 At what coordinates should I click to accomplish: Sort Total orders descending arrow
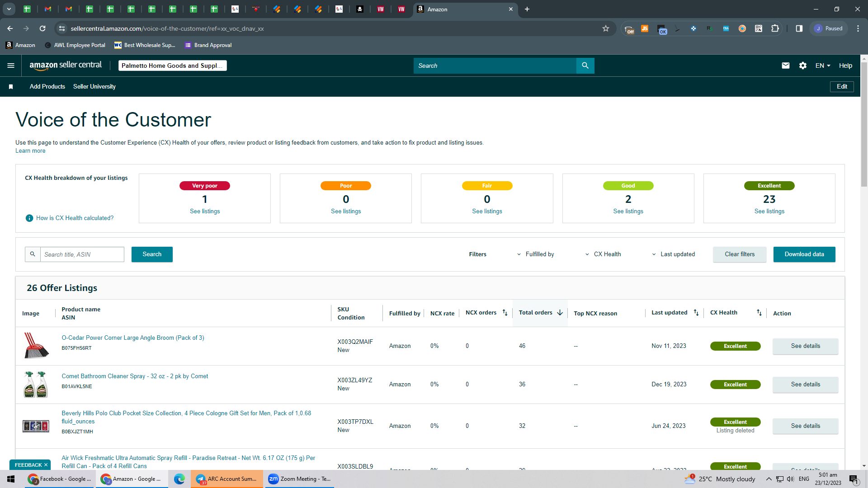point(560,313)
